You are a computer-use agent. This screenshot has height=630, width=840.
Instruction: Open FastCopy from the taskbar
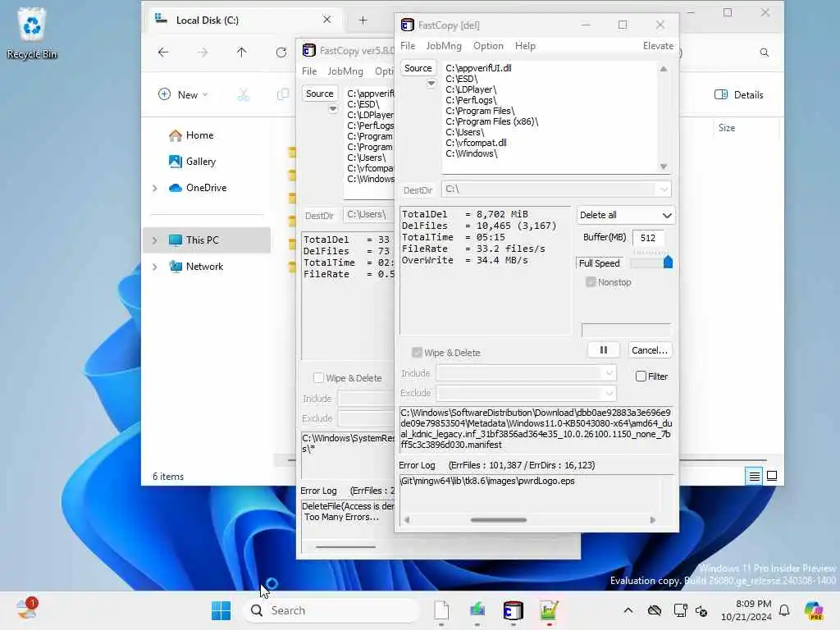coord(513,610)
